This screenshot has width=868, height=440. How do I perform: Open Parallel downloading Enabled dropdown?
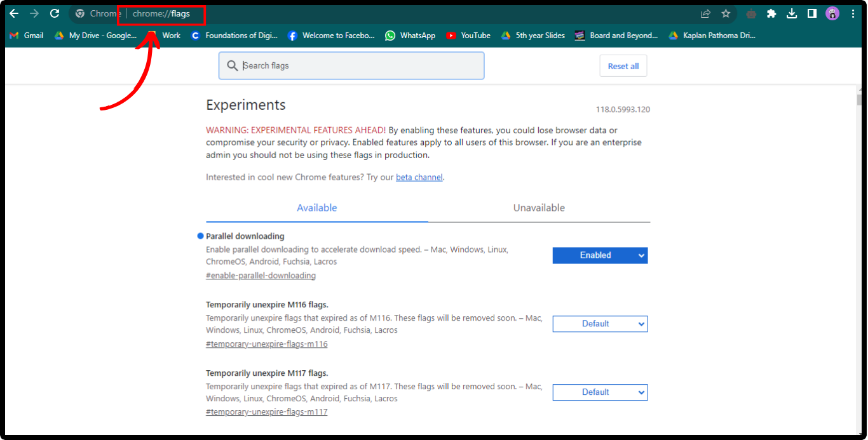point(600,255)
